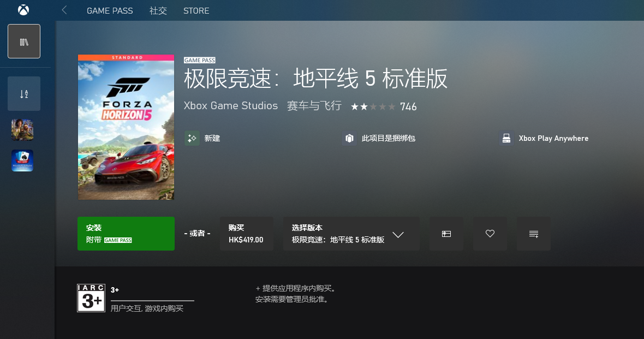Go back with the back arrow
The image size is (644, 339).
(64, 10)
